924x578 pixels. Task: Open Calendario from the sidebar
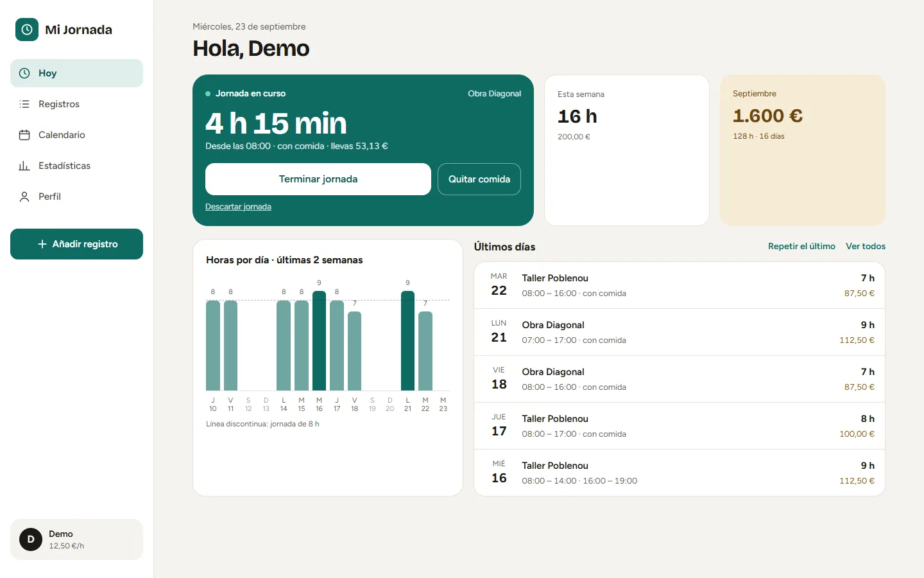point(76,135)
